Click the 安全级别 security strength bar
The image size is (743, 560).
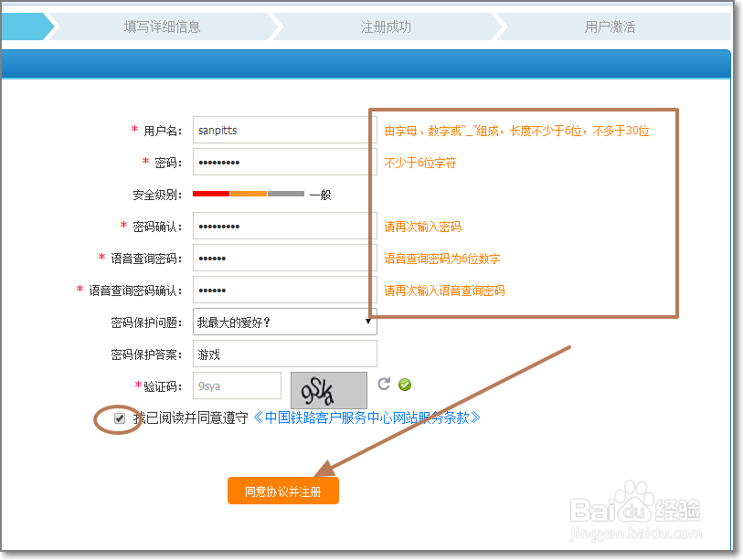tap(249, 194)
